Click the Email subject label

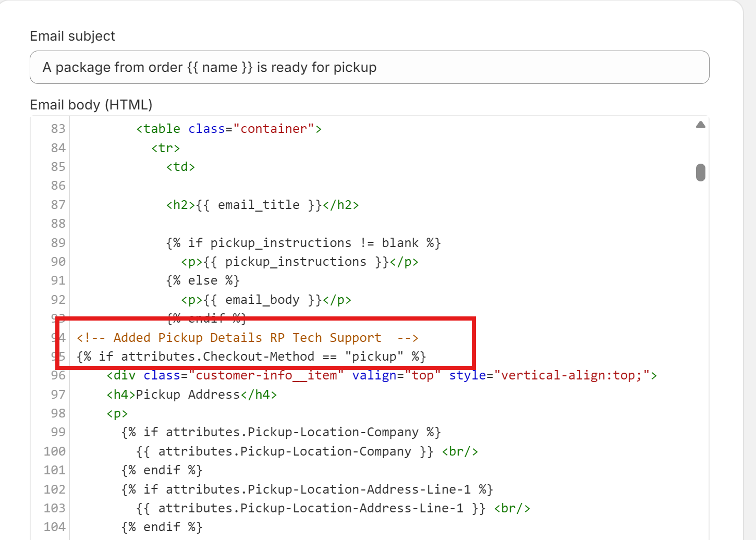[x=72, y=36]
